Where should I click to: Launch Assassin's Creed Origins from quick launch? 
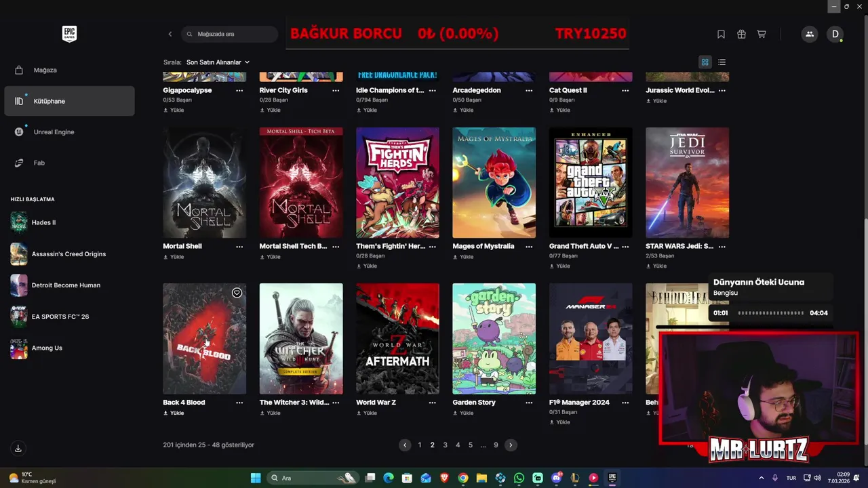58,254
